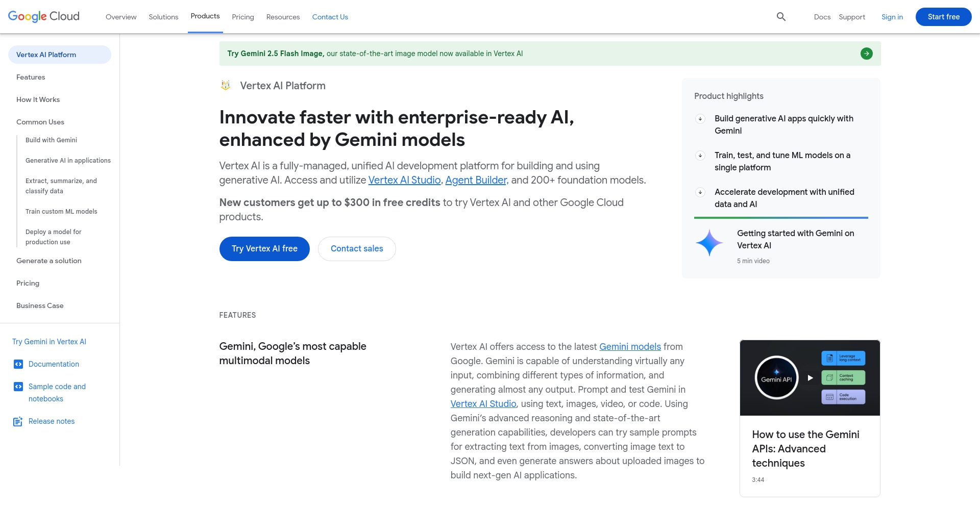
Task: Open the search icon in the top bar
Action: point(780,16)
